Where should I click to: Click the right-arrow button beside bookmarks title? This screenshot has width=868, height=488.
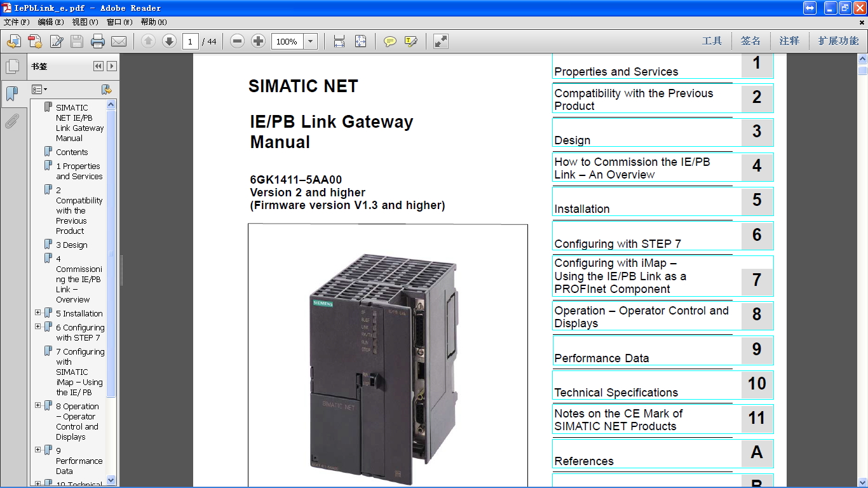112,66
